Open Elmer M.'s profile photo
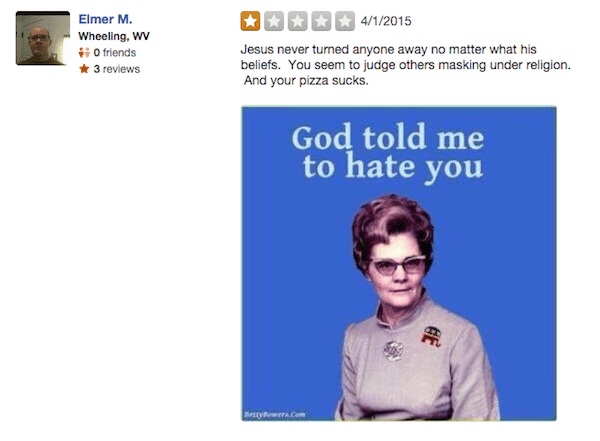 point(42,39)
